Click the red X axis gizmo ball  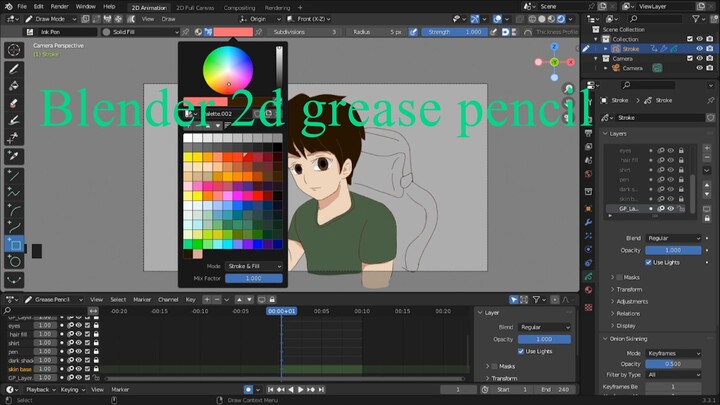pyautogui.click(x=571, y=62)
